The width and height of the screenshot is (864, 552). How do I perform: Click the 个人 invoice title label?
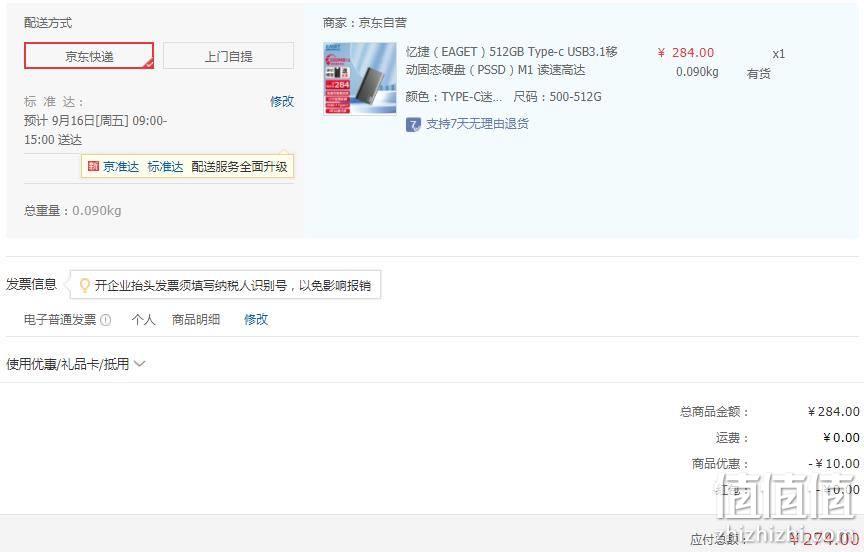[143, 320]
